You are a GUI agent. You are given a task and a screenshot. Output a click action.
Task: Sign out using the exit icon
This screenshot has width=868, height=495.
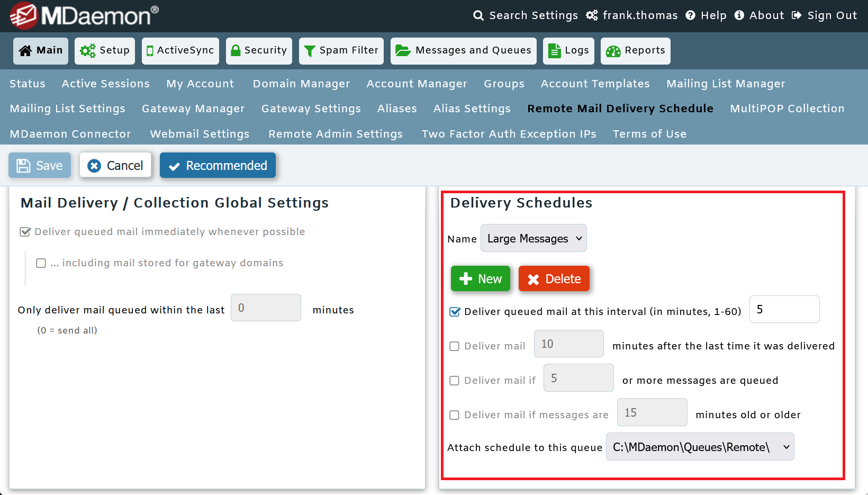[797, 15]
